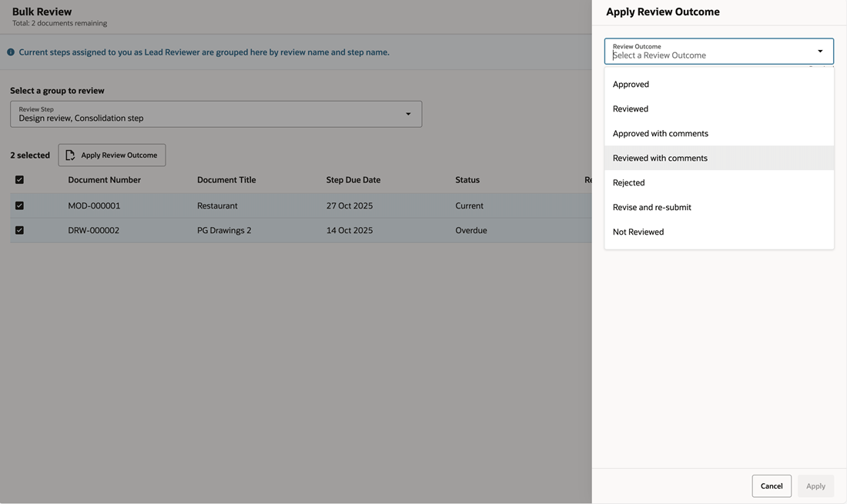Collapse the Review Outcome dropdown arrow

(x=820, y=52)
